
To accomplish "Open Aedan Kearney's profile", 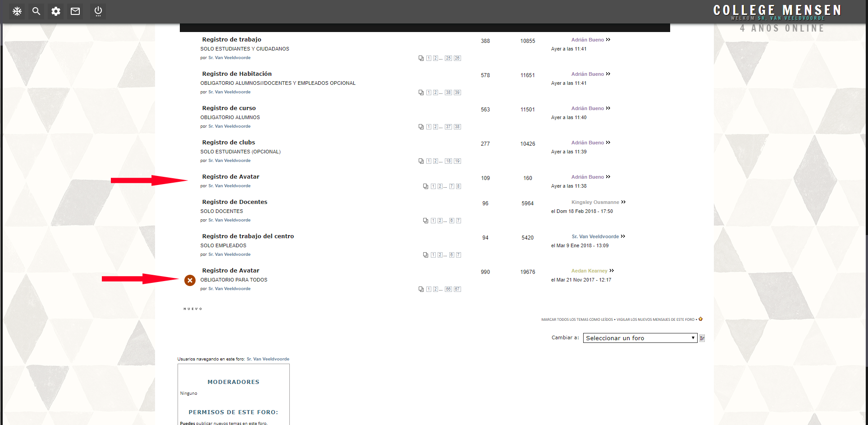I will 589,271.
